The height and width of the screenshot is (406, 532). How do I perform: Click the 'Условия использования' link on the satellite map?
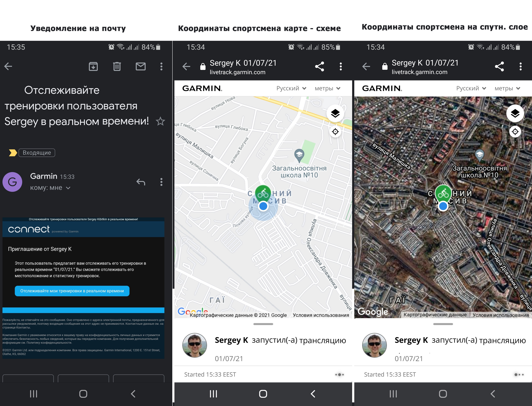(x=501, y=315)
